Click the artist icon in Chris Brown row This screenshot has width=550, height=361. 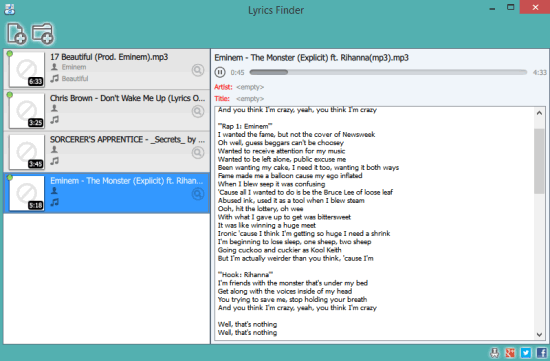click(54, 108)
